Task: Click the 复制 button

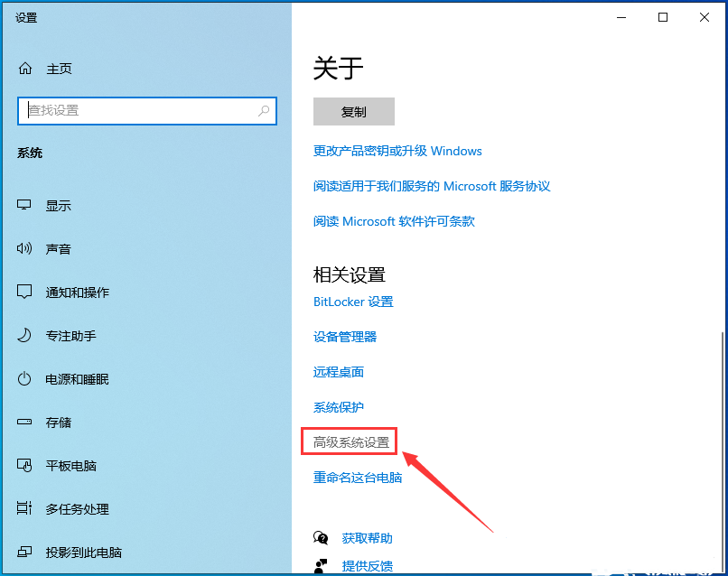Action: (x=354, y=111)
